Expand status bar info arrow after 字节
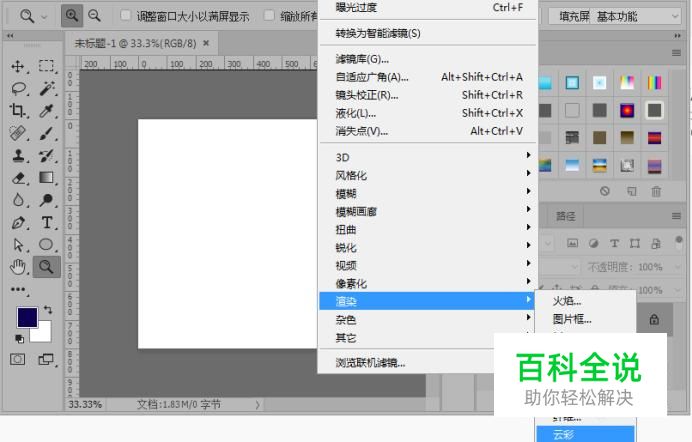Image resolution: width=692 pixels, height=442 pixels. (x=258, y=405)
